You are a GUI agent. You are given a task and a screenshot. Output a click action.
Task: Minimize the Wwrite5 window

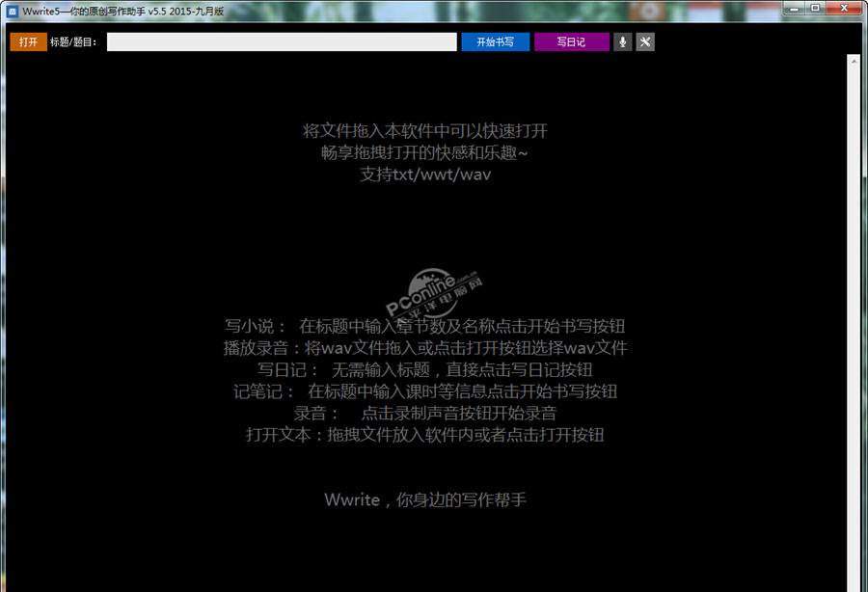tap(795, 8)
